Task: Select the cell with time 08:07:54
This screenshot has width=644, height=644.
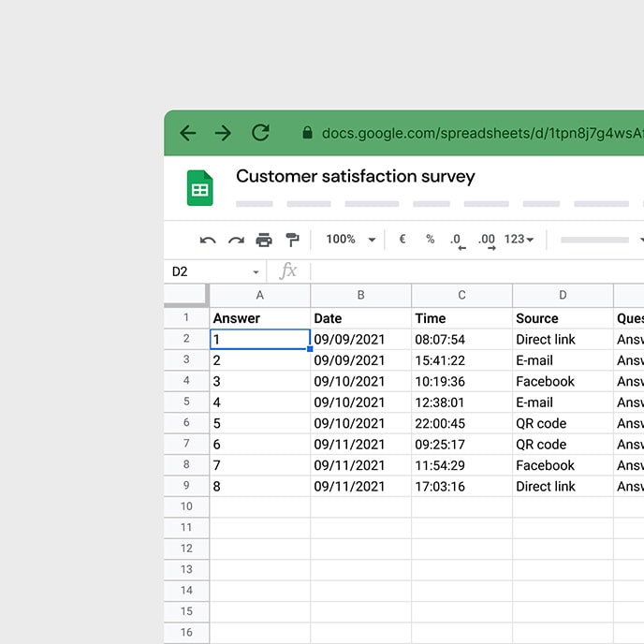Action: [x=462, y=339]
